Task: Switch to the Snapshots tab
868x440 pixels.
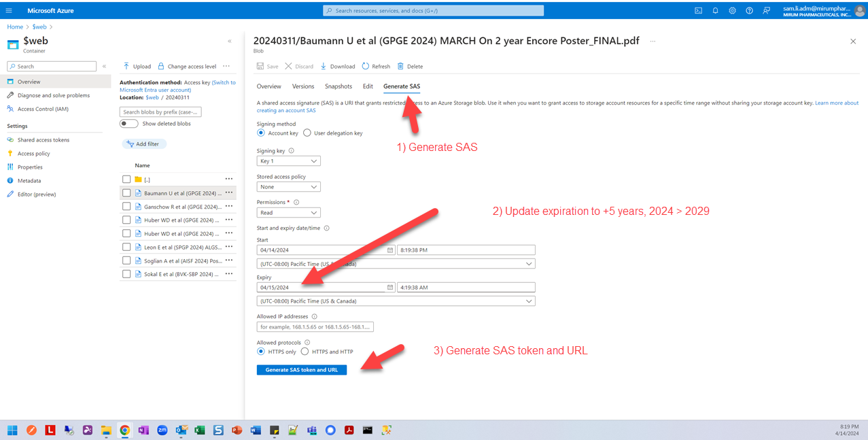Action: (x=338, y=86)
